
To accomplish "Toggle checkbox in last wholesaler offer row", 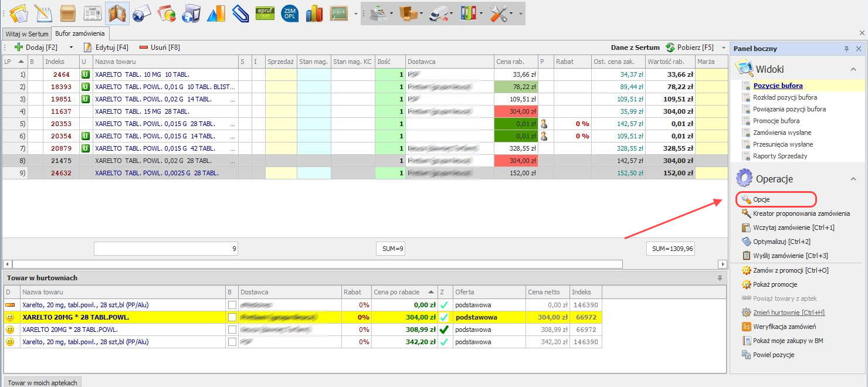I will click(232, 342).
